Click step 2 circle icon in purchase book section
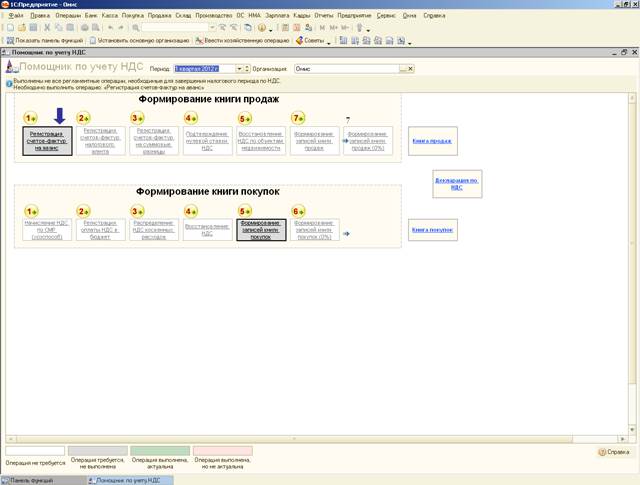 pos(84,211)
